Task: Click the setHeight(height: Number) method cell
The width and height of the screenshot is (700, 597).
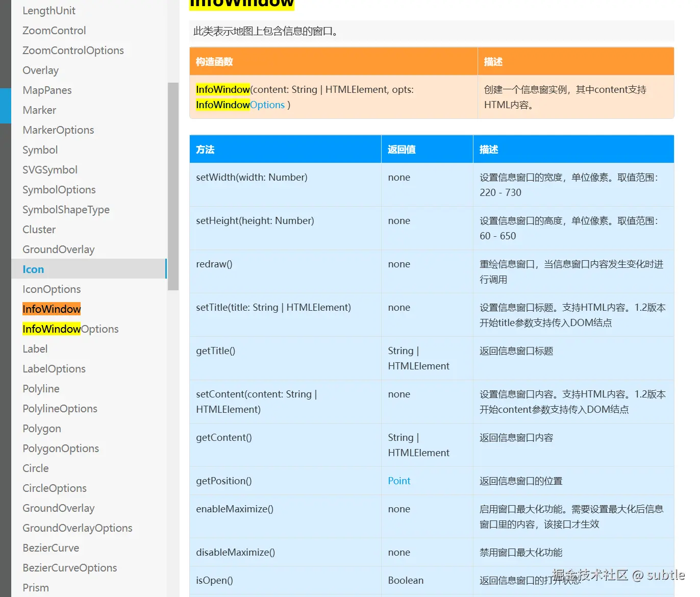Action: [x=285, y=228]
